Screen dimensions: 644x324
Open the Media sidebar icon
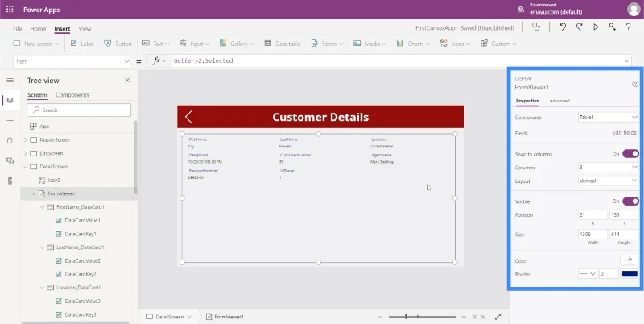pos(10,160)
